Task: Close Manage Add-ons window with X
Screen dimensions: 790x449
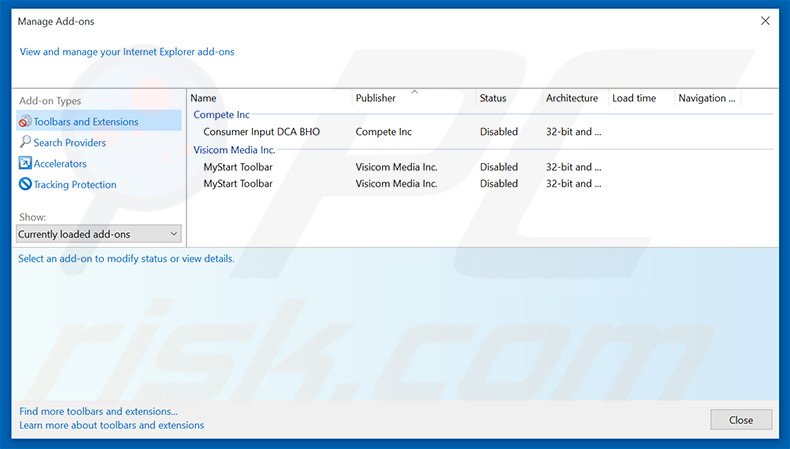Action: (x=765, y=21)
